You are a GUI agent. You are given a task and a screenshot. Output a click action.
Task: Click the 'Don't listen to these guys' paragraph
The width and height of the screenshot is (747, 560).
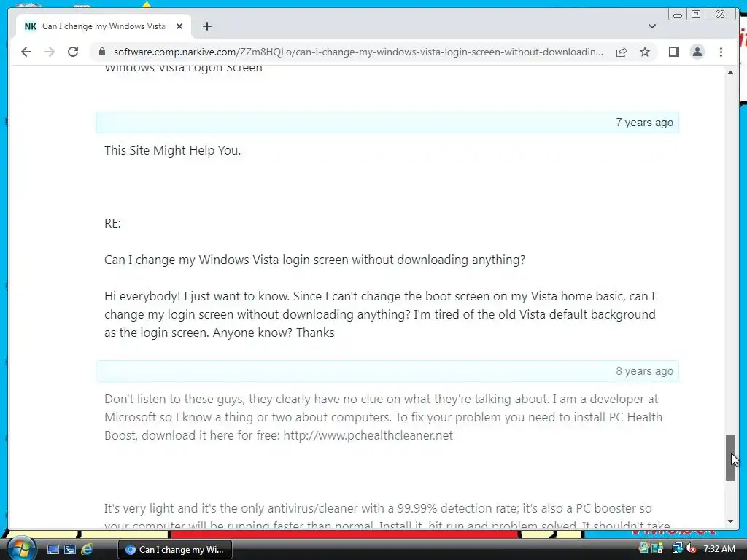pos(383,417)
